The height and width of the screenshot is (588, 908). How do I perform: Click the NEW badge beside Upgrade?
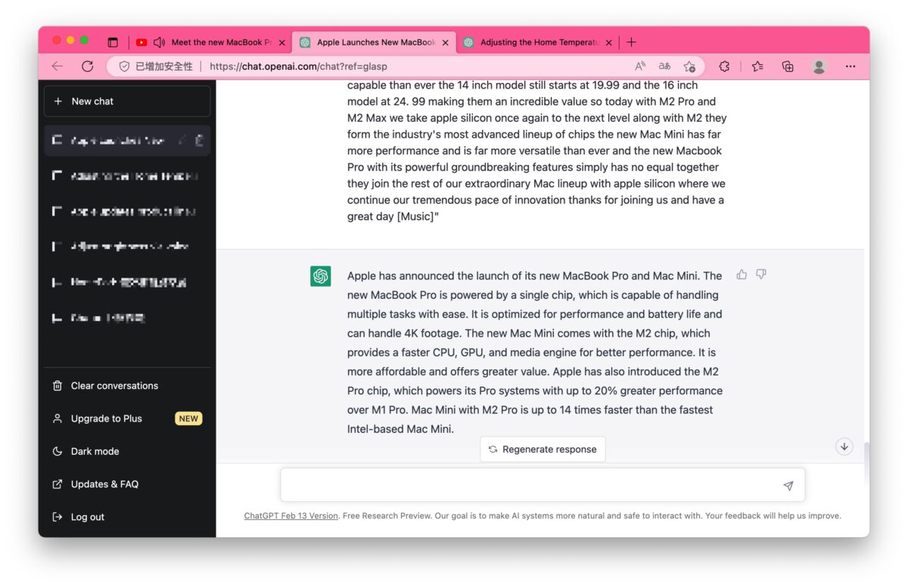point(188,418)
